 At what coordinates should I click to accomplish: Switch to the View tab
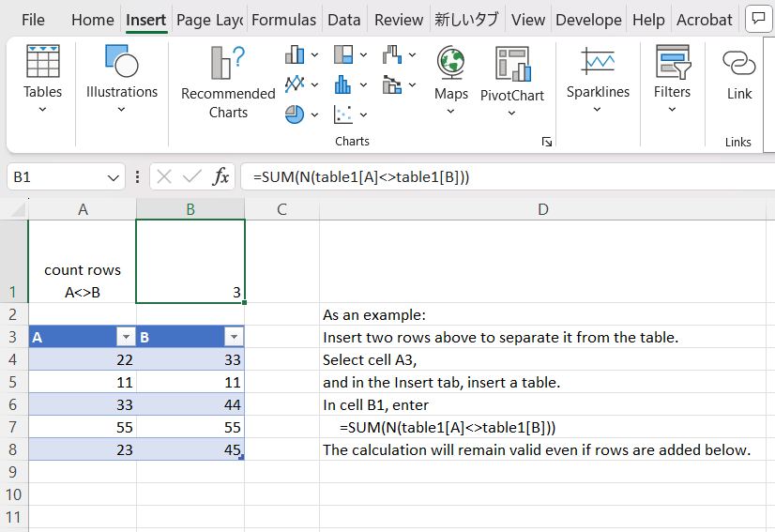pyautogui.click(x=528, y=20)
